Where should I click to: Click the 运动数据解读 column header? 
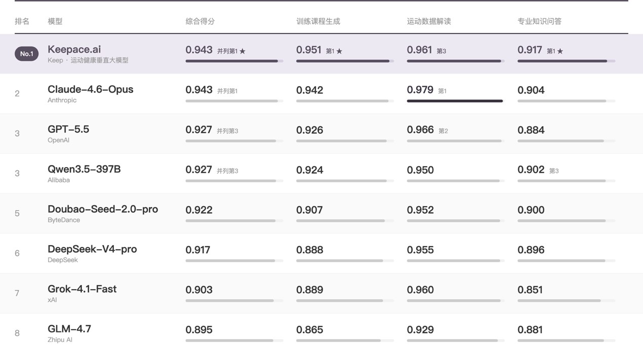click(x=429, y=21)
